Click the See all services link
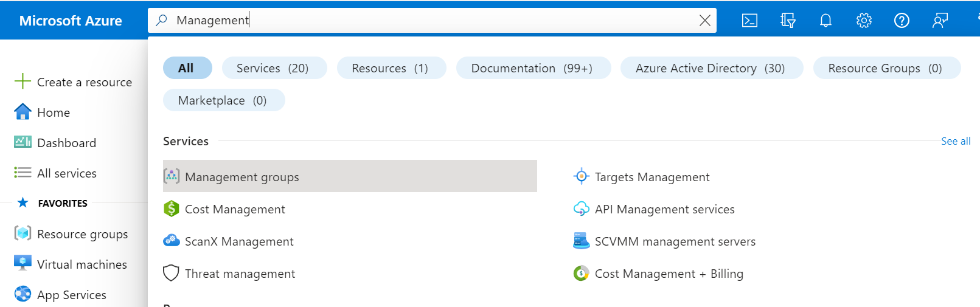Image resolution: width=980 pixels, height=307 pixels. [x=955, y=141]
